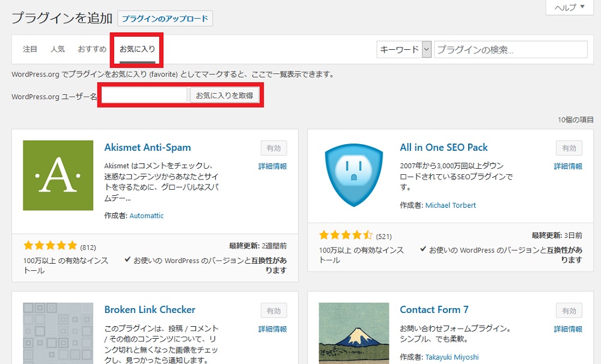The width and height of the screenshot is (601, 364).
Task: Click the 10個の項目 item count text
Action: point(575,120)
